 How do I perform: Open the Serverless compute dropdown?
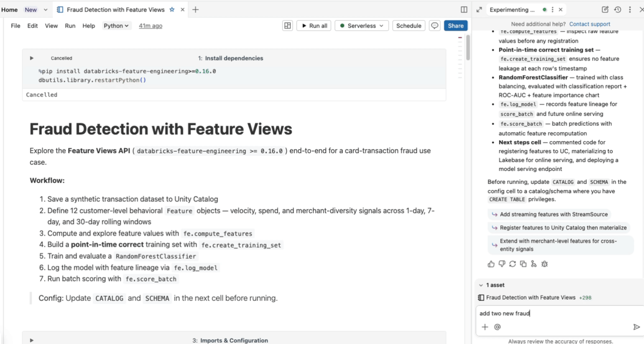[x=362, y=26]
